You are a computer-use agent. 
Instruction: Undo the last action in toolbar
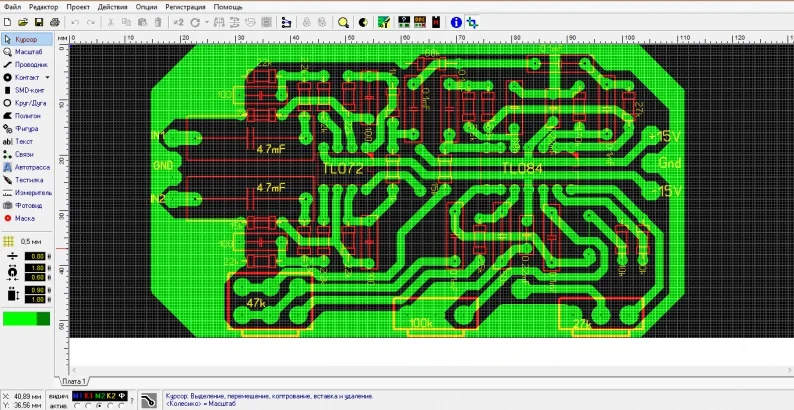(75, 22)
